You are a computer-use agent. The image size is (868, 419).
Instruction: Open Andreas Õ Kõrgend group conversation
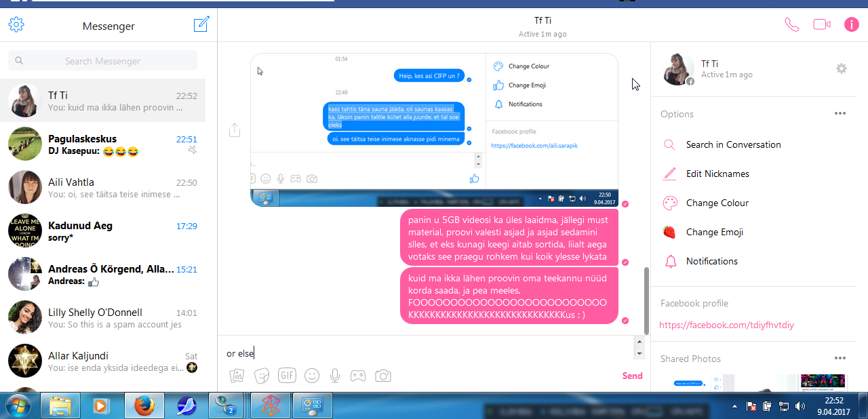pyautogui.click(x=102, y=274)
